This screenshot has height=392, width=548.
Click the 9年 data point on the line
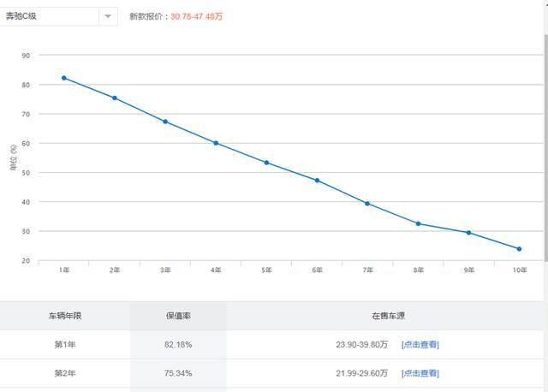click(468, 233)
